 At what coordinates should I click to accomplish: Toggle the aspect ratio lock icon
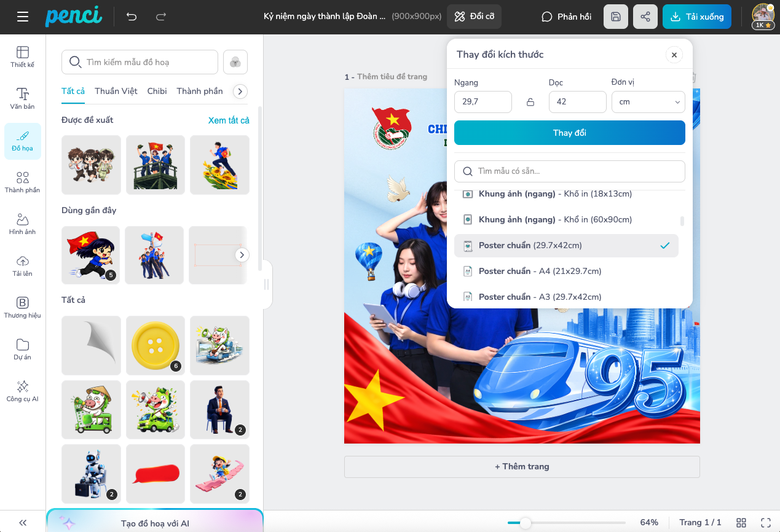pos(530,102)
